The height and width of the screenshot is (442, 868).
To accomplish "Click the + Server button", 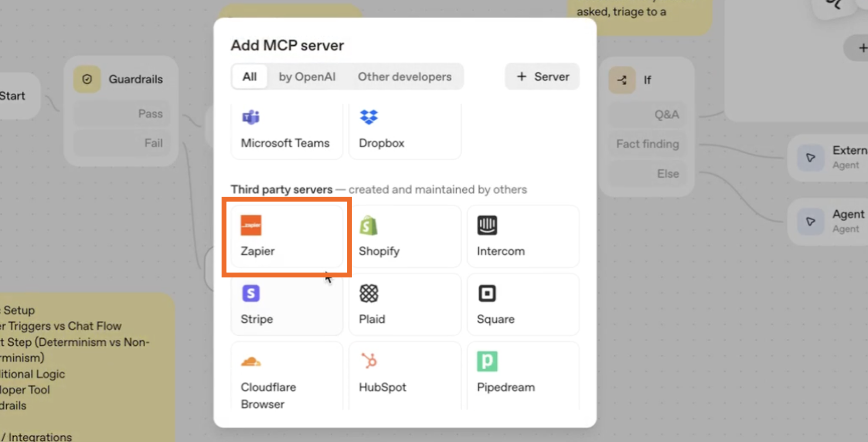I will coord(542,76).
